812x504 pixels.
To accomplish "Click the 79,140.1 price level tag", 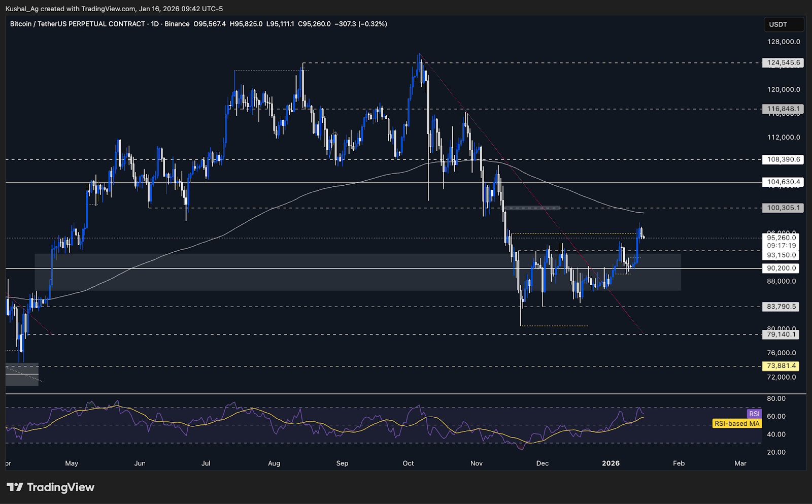I will 781,334.
